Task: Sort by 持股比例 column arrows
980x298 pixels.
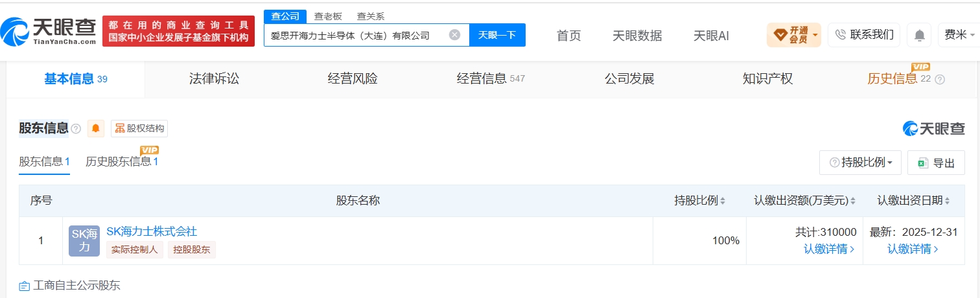Action: coord(723,201)
